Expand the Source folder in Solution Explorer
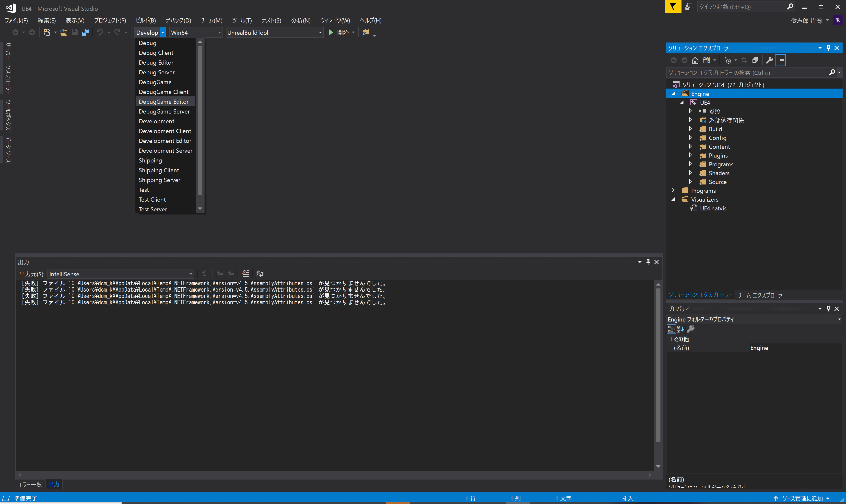This screenshot has width=846, height=504. pyautogui.click(x=690, y=182)
